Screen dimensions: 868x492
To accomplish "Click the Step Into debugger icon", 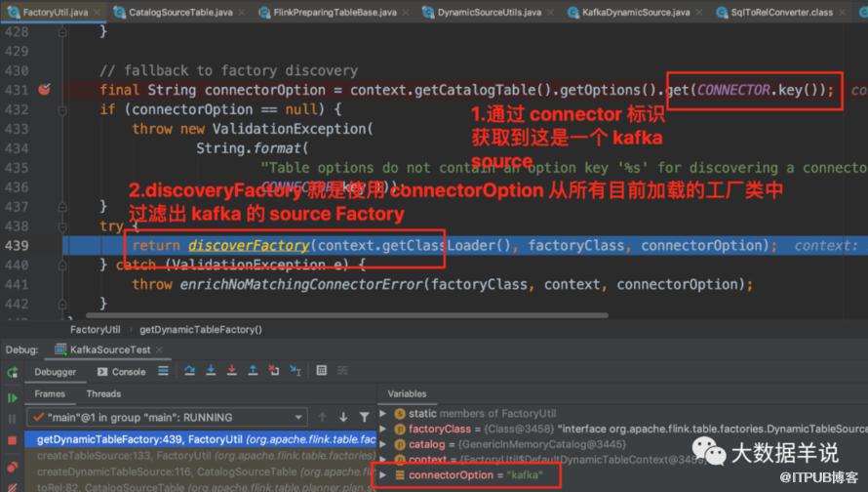I will [x=211, y=371].
